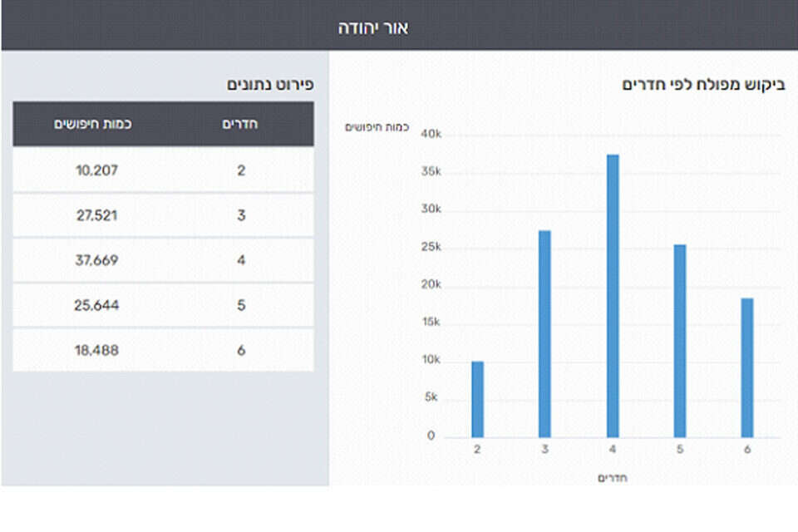The image size is (798, 532).
Task: Select the table cell showing 37,669
Action: (97, 260)
